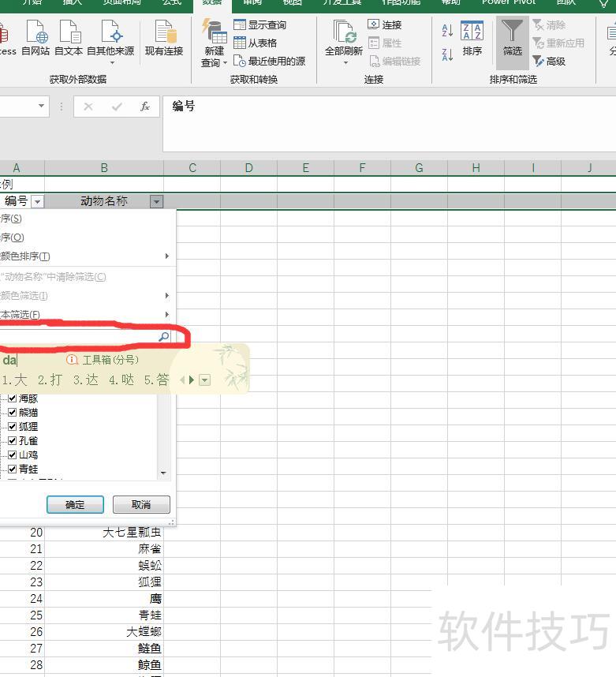The width and height of the screenshot is (616, 677).
Task: Open 自其他来源 data sources
Action: [x=110, y=43]
